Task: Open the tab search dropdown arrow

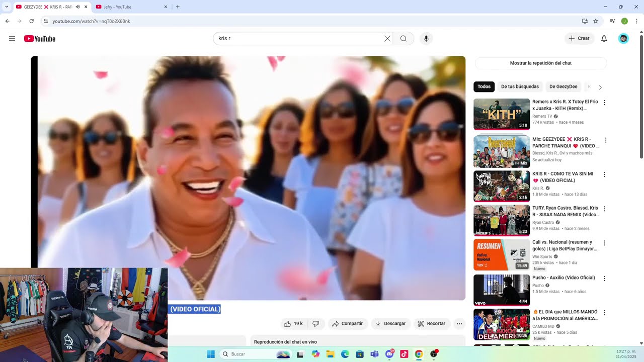Action: point(7,7)
